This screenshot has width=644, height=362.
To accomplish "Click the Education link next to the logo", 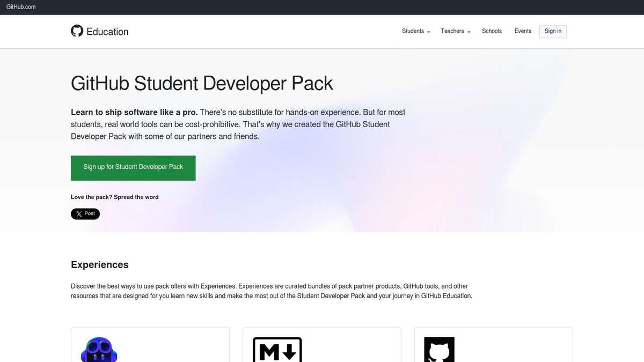I will [107, 32].
